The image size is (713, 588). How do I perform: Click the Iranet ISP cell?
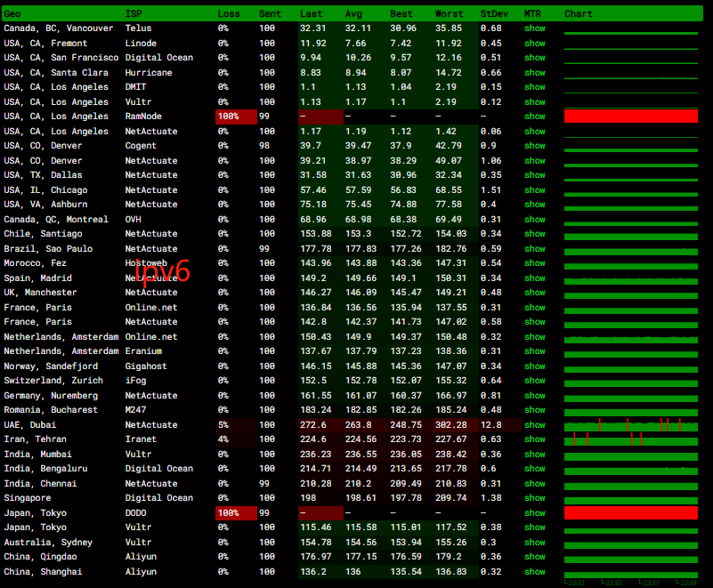(x=141, y=439)
